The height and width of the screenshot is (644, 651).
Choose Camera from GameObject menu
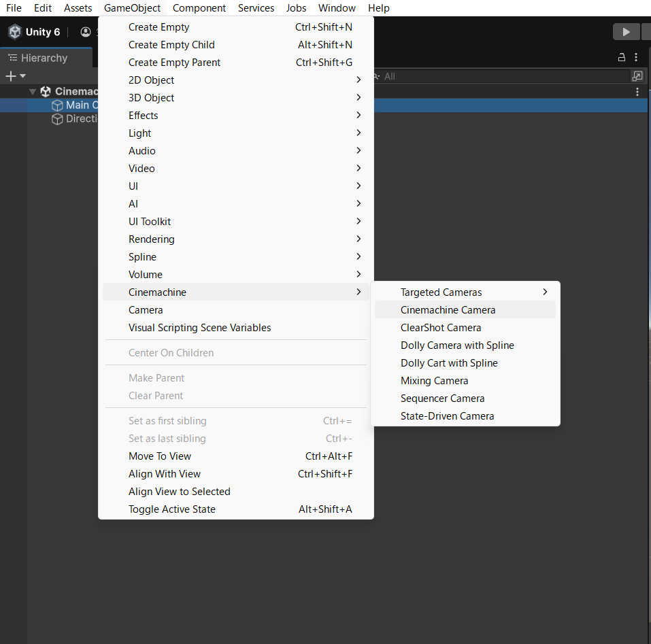236,310
